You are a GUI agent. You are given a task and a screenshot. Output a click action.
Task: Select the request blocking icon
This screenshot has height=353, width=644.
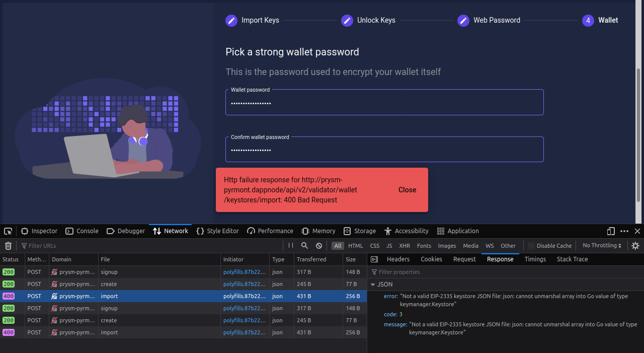click(318, 246)
